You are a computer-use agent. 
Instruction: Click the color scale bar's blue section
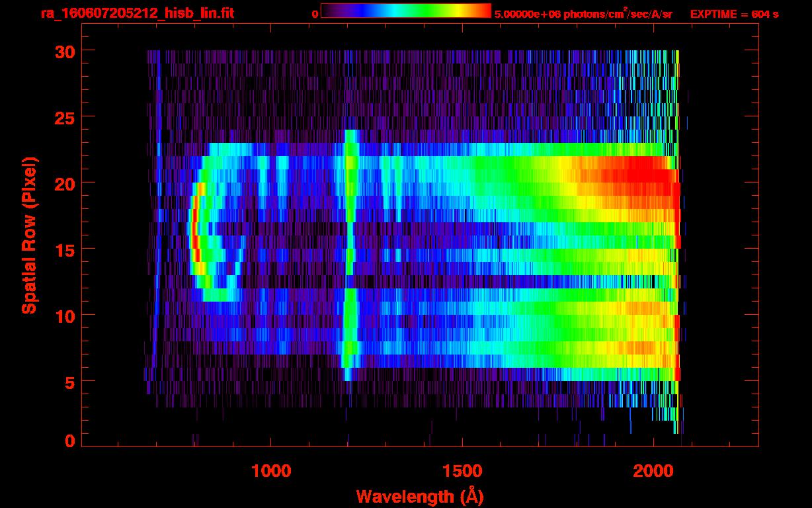click(x=354, y=11)
